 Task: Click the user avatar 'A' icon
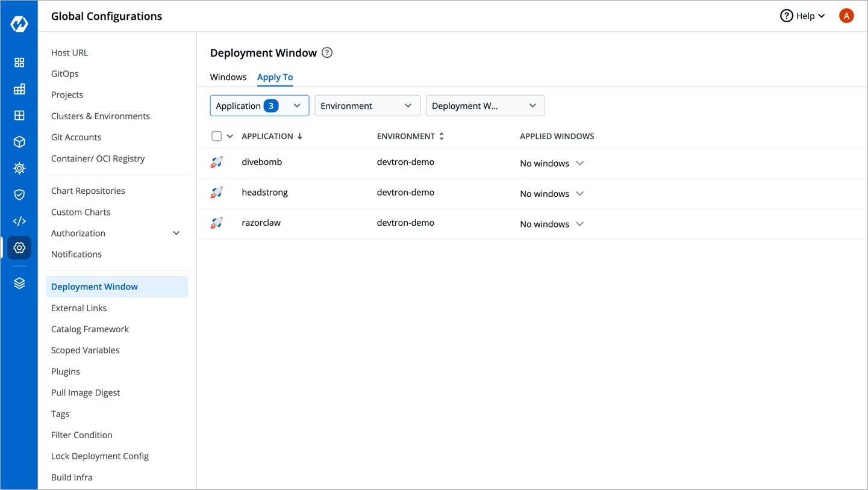click(846, 16)
